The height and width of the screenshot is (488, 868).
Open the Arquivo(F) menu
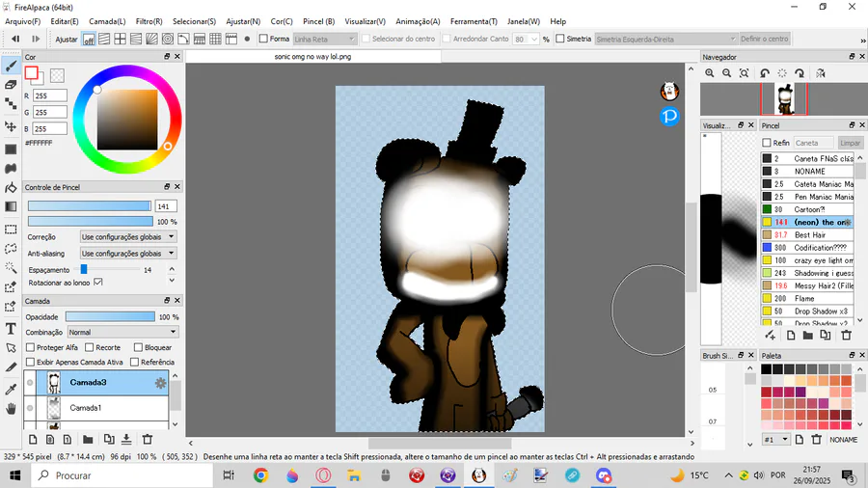click(23, 21)
